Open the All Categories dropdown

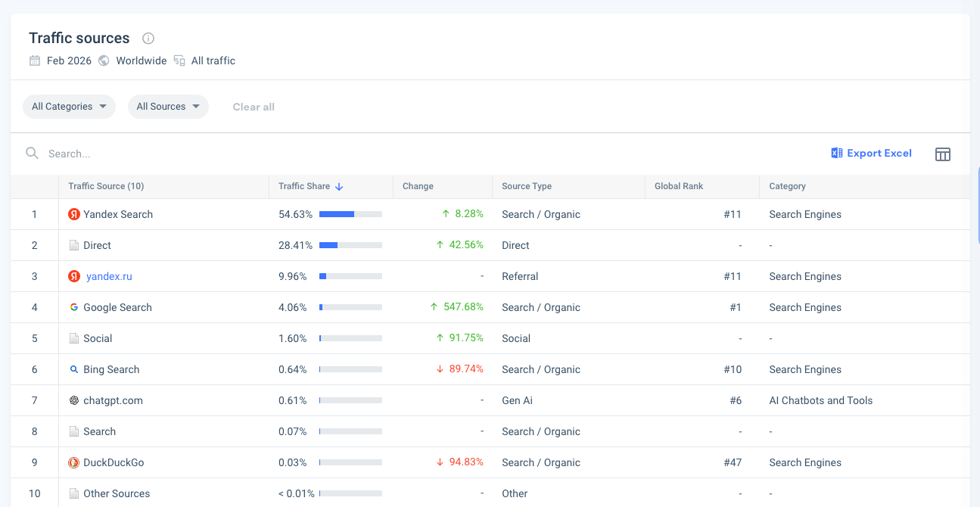point(69,107)
